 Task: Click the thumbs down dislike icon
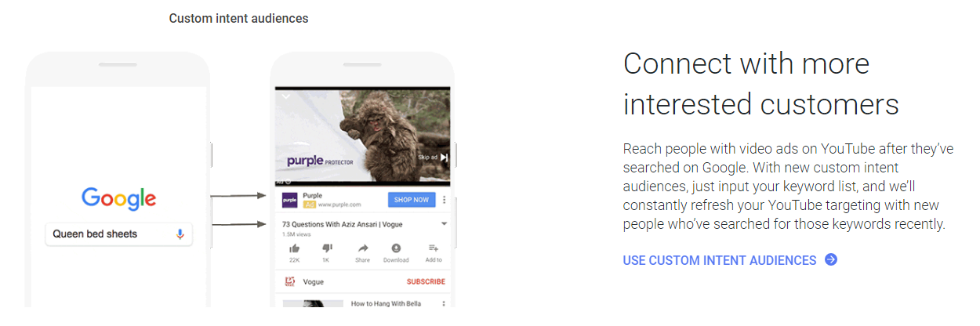328,248
